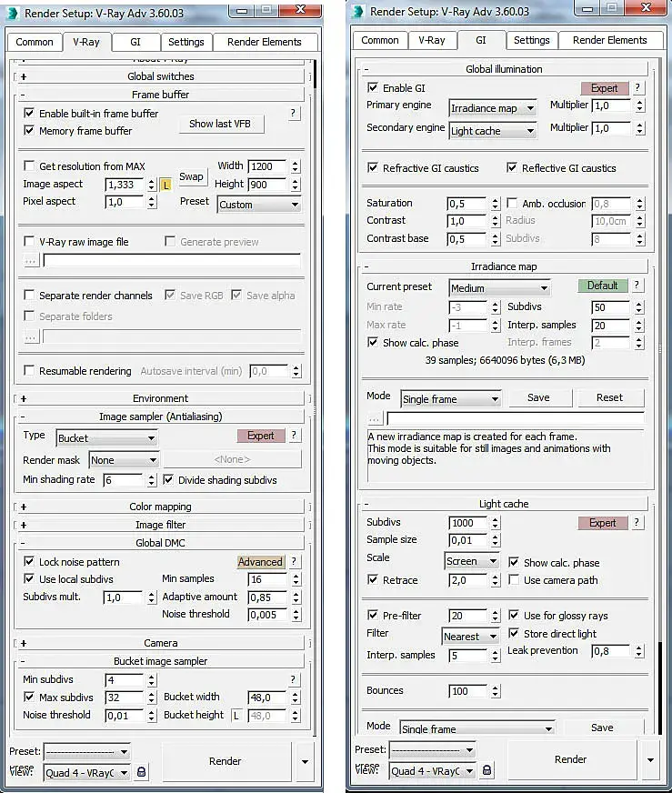Click 3ds Max app icon in right title bar

point(358,11)
